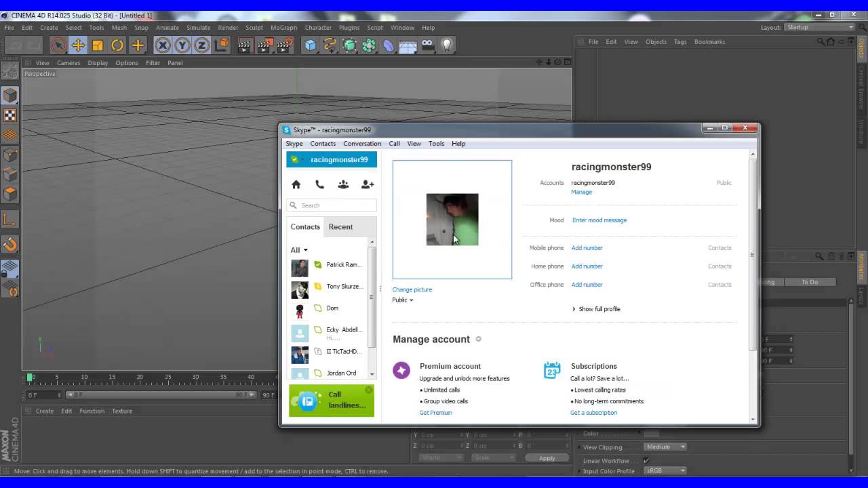Select contact Dom in Skype list
868x488 pixels.
[x=328, y=308]
